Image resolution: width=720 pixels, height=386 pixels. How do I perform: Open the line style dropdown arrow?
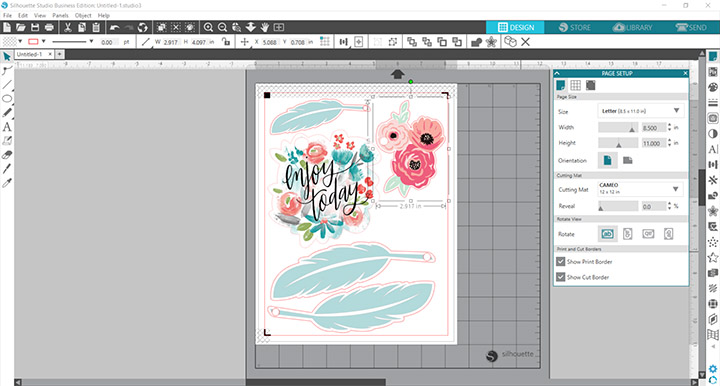(91, 42)
